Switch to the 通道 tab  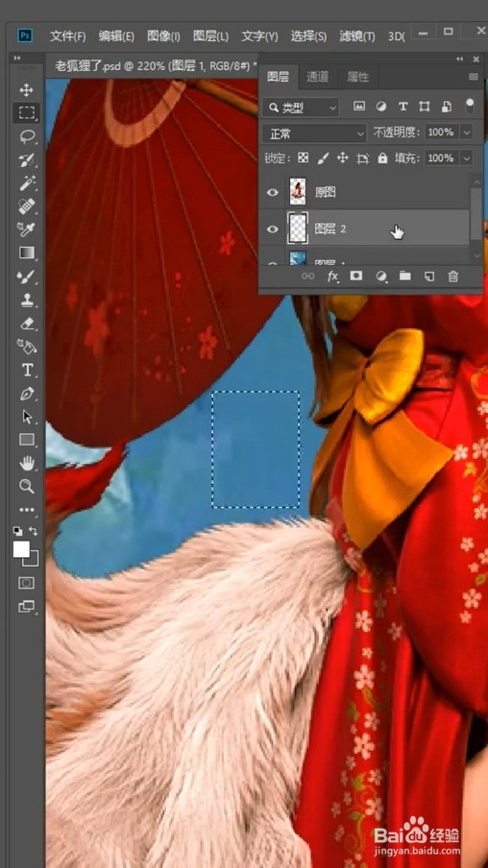tap(317, 77)
